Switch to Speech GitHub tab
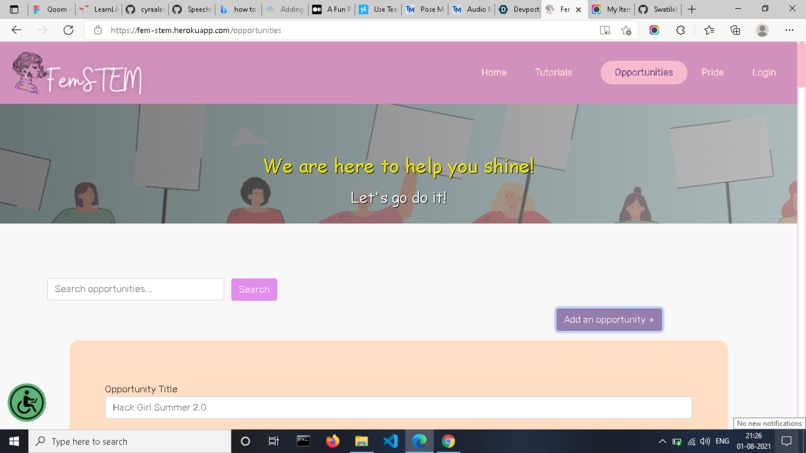 click(192, 9)
